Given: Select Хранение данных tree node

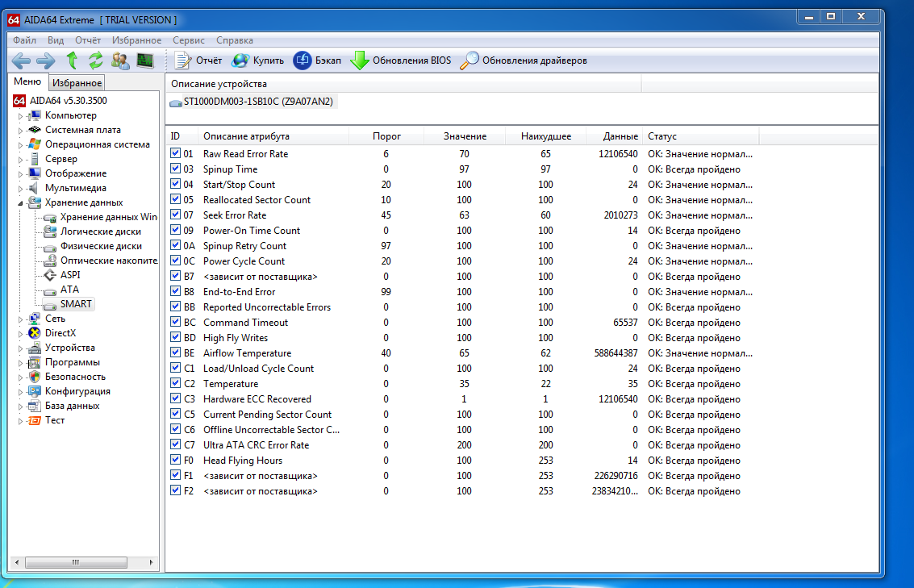Looking at the screenshot, I should click(84, 202).
